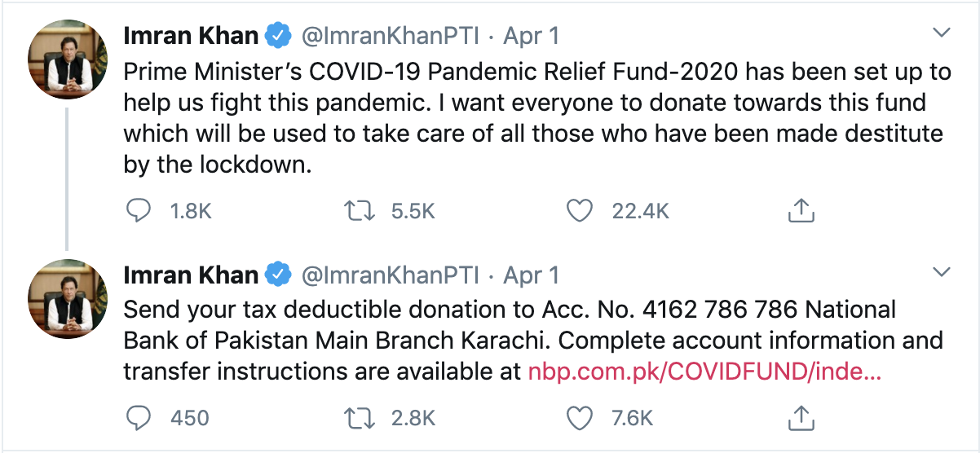Share the first tweet via upload icon

pos(801,210)
